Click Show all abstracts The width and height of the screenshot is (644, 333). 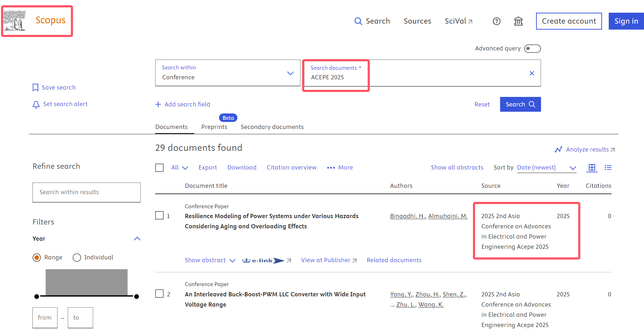tap(457, 168)
